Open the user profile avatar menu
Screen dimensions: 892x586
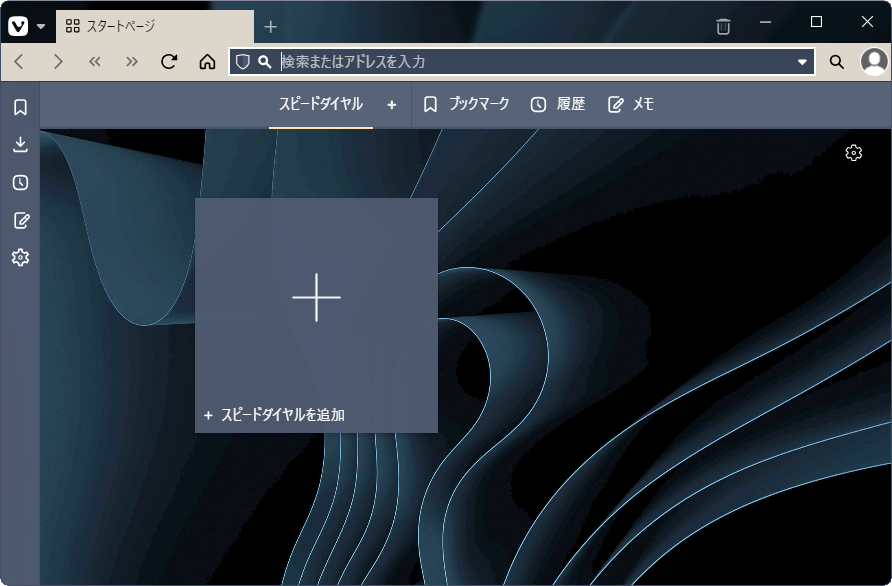pos(874,61)
